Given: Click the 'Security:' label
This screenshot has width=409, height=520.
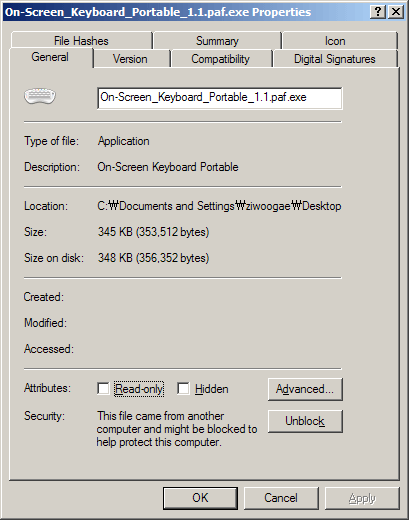Looking at the screenshot, I should click(x=44, y=416).
